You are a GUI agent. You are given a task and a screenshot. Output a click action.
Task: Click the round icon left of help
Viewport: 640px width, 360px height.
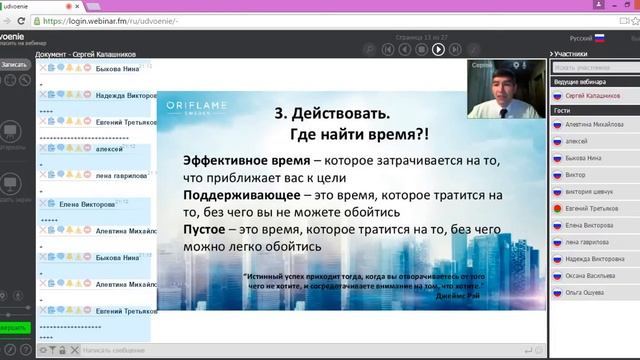10,349
